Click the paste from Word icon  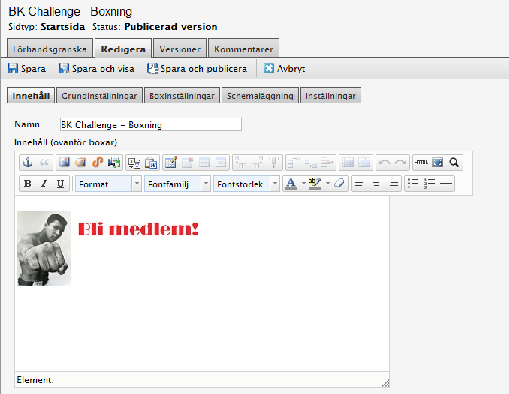(x=151, y=162)
